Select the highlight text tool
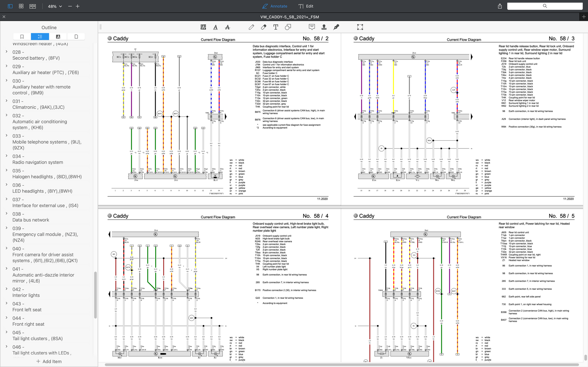 (x=203, y=27)
